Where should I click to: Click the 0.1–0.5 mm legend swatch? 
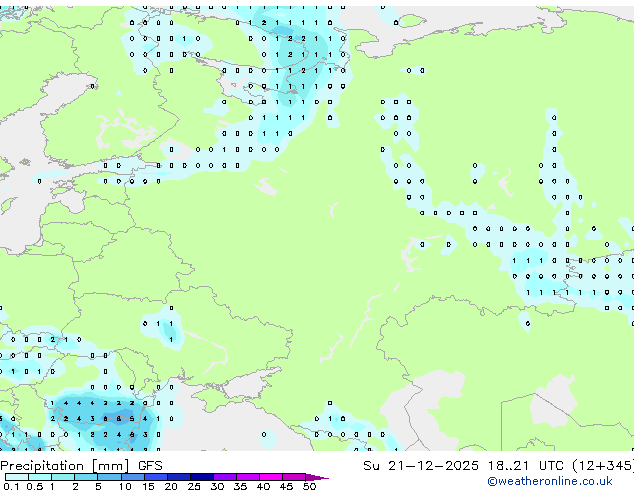17,477
